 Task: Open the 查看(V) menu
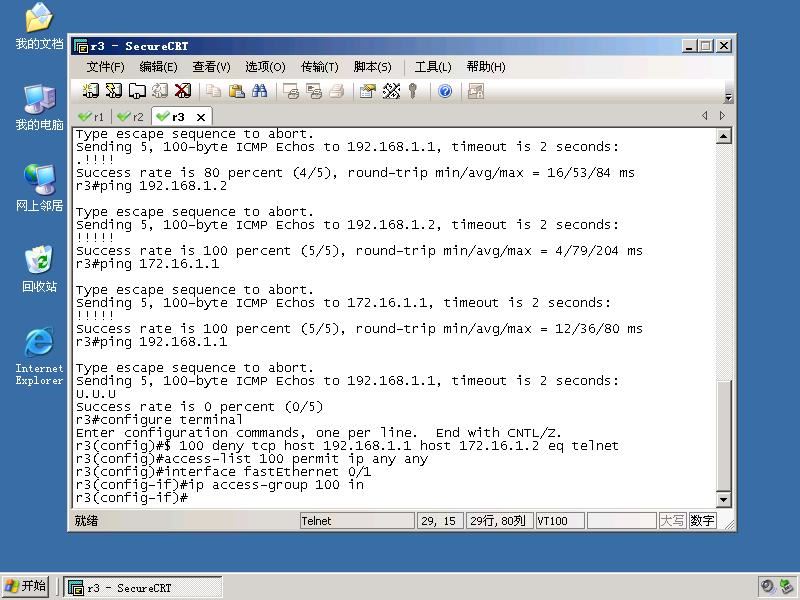pos(211,67)
